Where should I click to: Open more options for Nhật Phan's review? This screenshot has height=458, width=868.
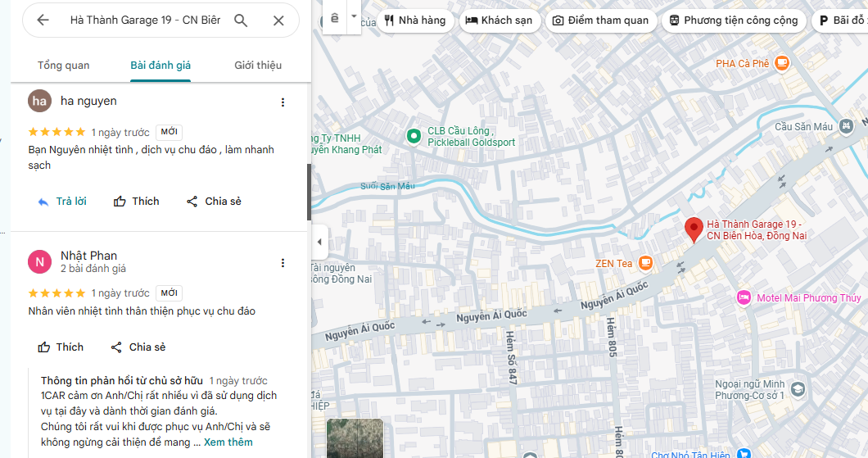coord(283,262)
